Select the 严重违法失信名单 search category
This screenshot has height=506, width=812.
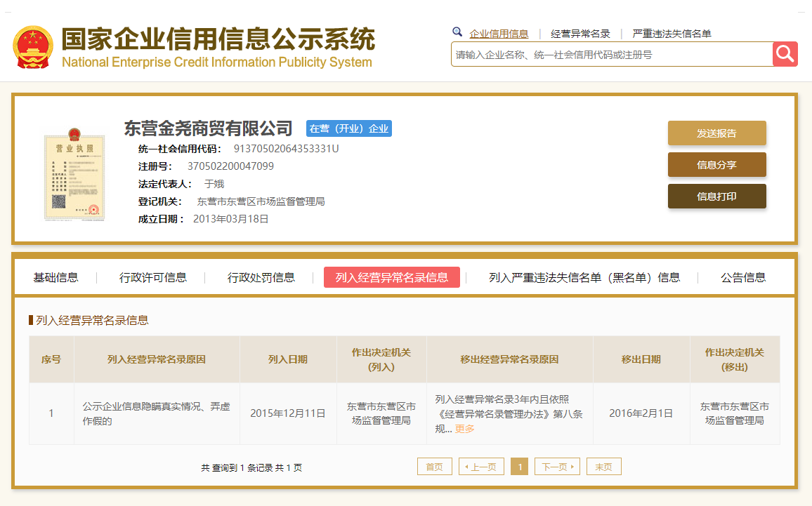(672, 34)
